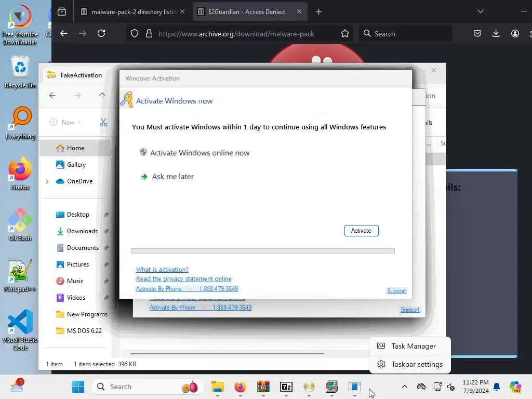Open Music in Explorer quick access

(x=75, y=281)
